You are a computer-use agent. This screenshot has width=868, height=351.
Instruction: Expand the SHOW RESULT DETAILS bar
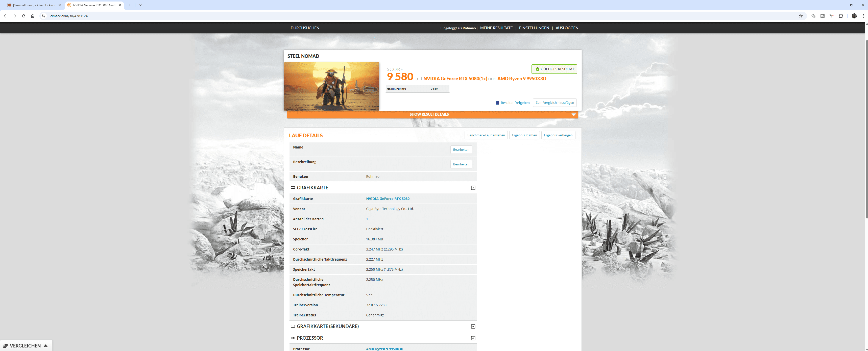pyautogui.click(x=432, y=115)
